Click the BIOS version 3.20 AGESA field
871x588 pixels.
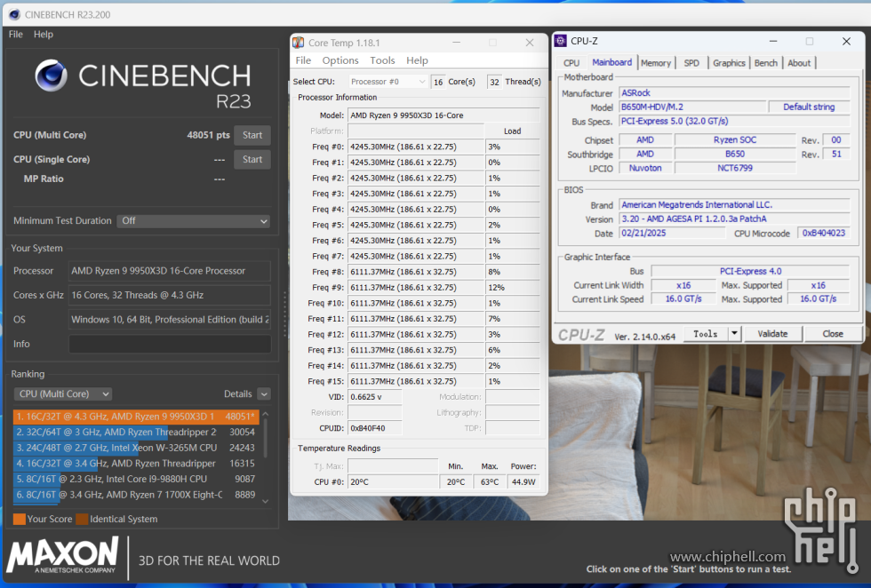coord(734,219)
